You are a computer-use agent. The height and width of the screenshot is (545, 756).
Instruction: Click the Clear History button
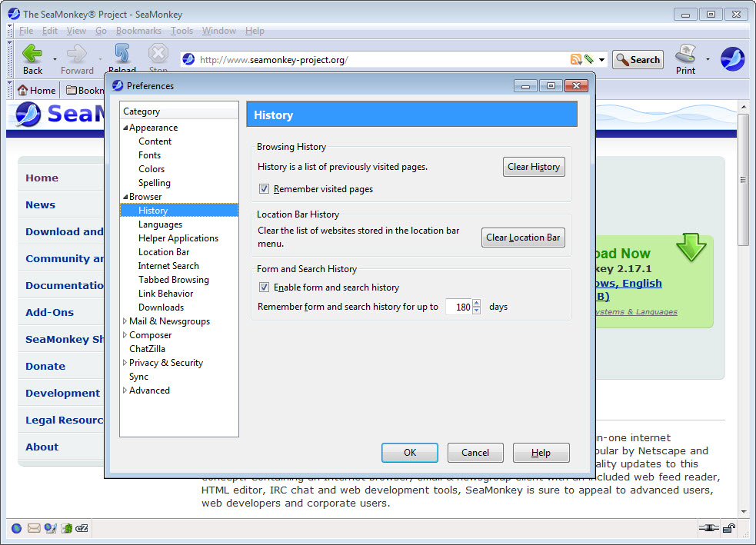(x=534, y=167)
